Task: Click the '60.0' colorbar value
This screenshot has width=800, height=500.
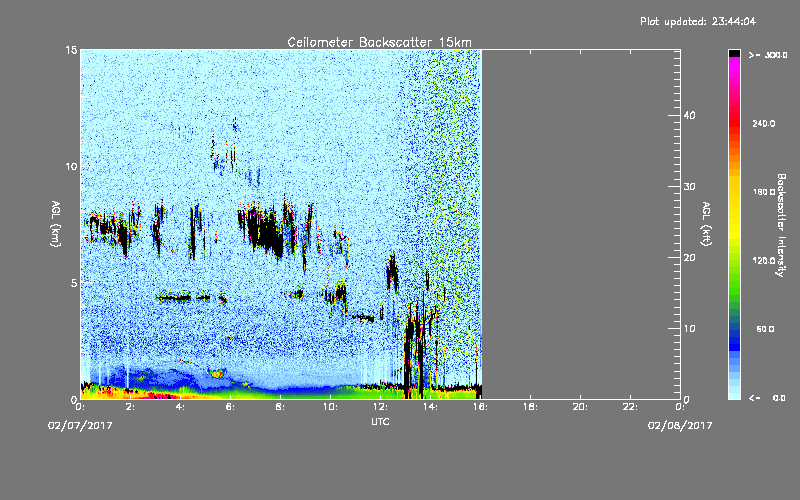Action: tap(765, 329)
